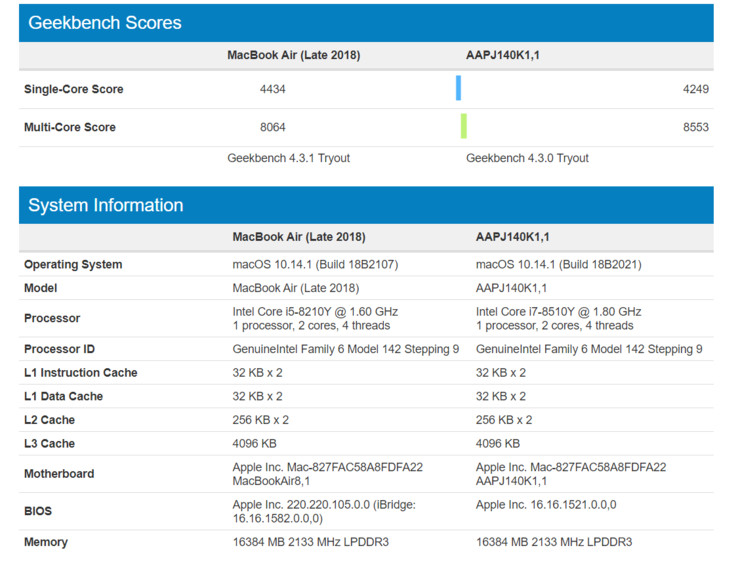Viewport: 738px width, 569px height.
Task: Select MacBook Air (Late 2018) heading in System Information table
Action: 299,237
